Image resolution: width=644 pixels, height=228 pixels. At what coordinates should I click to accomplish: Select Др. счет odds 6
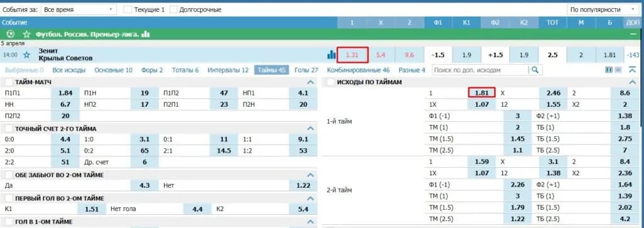(x=145, y=162)
